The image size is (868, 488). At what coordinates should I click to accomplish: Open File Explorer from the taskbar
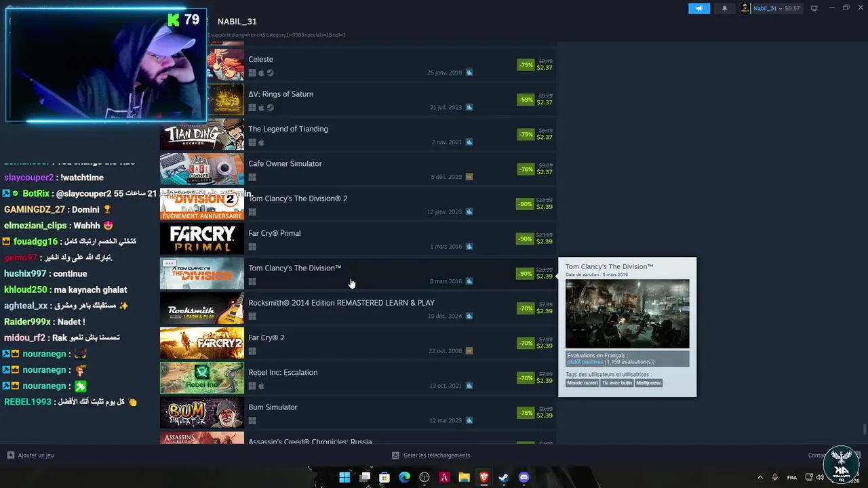pos(464,477)
